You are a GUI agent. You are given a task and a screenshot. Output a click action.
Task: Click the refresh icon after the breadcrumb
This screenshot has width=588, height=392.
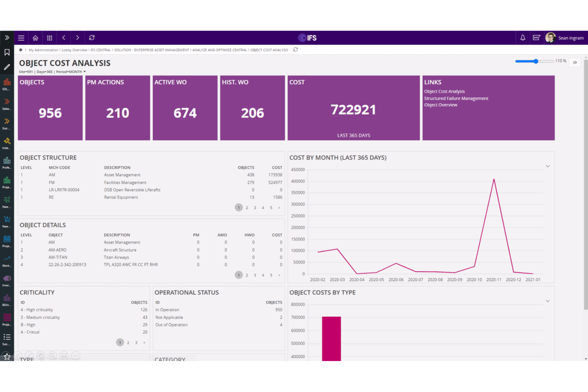(x=296, y=50)
